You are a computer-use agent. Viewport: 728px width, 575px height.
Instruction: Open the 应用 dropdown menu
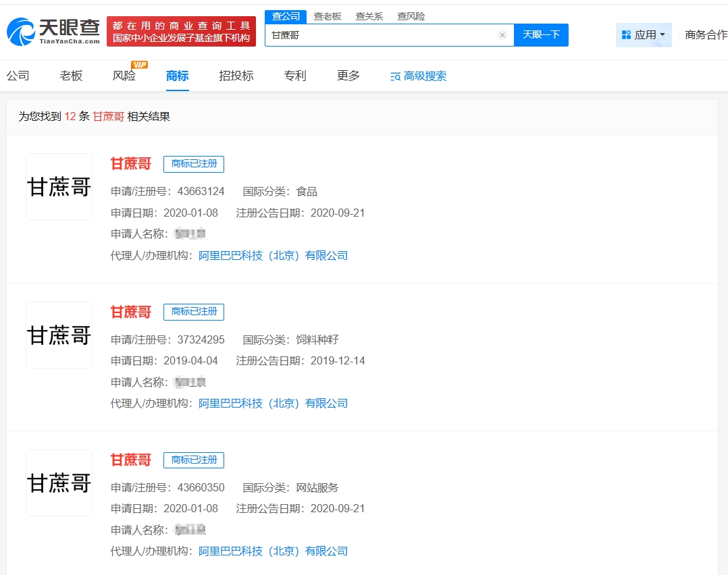point(643,35)
